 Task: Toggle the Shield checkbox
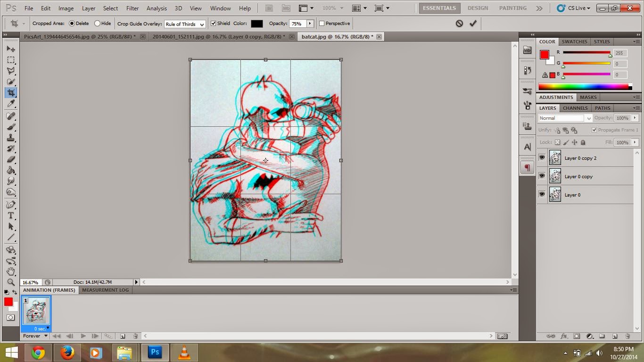pyautogui.click(x=213, y=24)
